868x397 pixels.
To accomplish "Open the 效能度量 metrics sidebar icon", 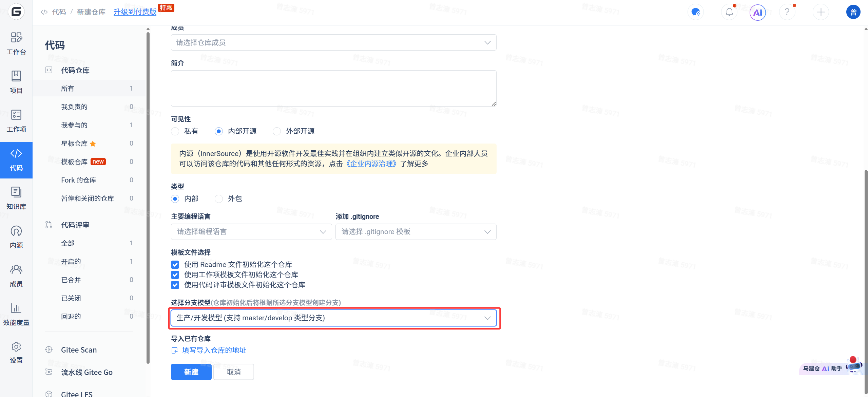I will [16, 314].
